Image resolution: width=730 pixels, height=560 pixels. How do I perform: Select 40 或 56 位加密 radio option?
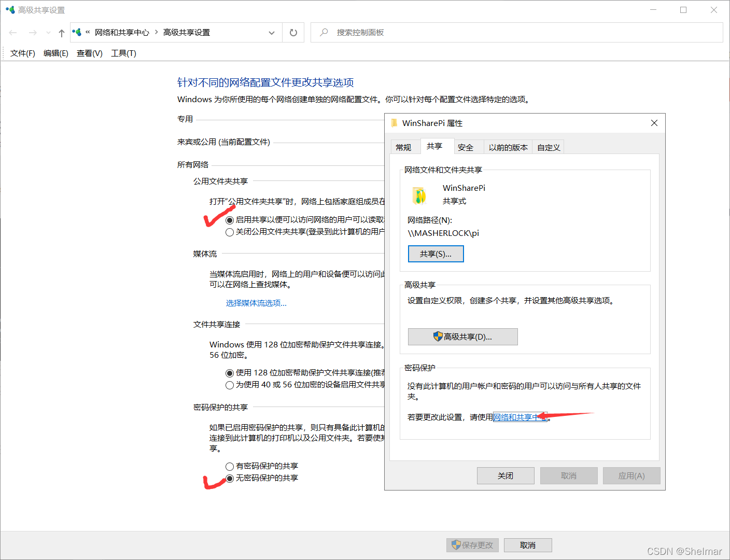(230, 385)
